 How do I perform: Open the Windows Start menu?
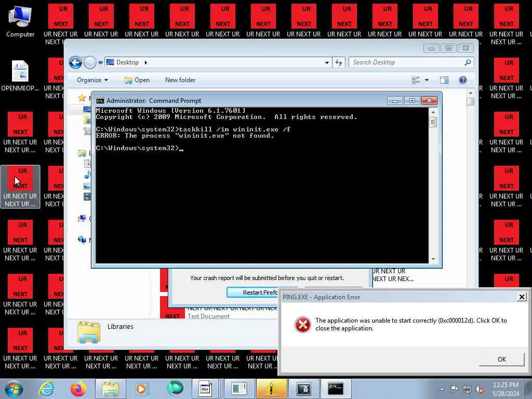pyautogui.click(x=14, y=389)
